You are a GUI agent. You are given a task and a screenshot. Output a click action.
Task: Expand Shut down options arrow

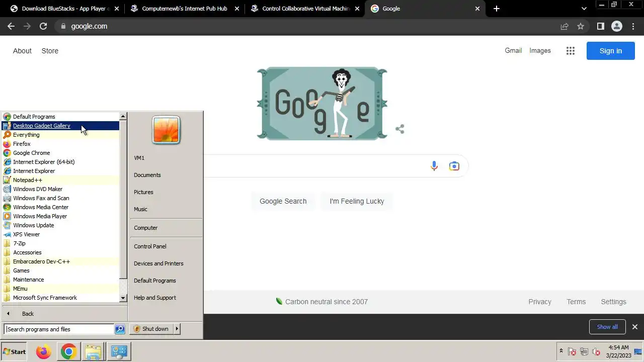click(x=177, y=329)
